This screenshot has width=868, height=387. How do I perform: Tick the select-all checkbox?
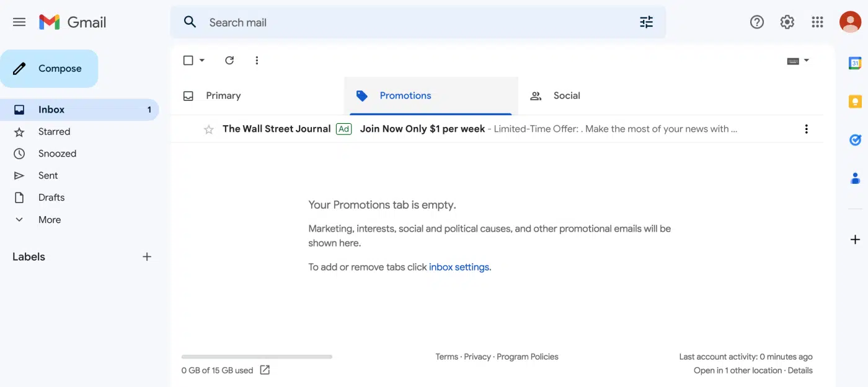(x=188, y=60)
